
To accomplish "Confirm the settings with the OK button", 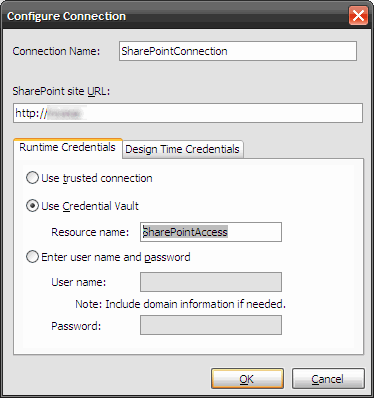I will [x=247, y=379].
